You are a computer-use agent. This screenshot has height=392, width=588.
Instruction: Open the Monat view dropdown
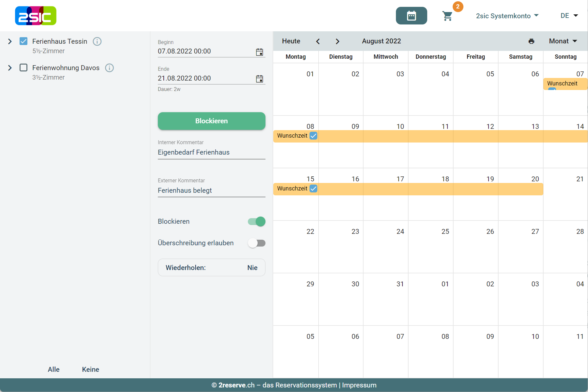pyautogui.click(x=563, y=41)
